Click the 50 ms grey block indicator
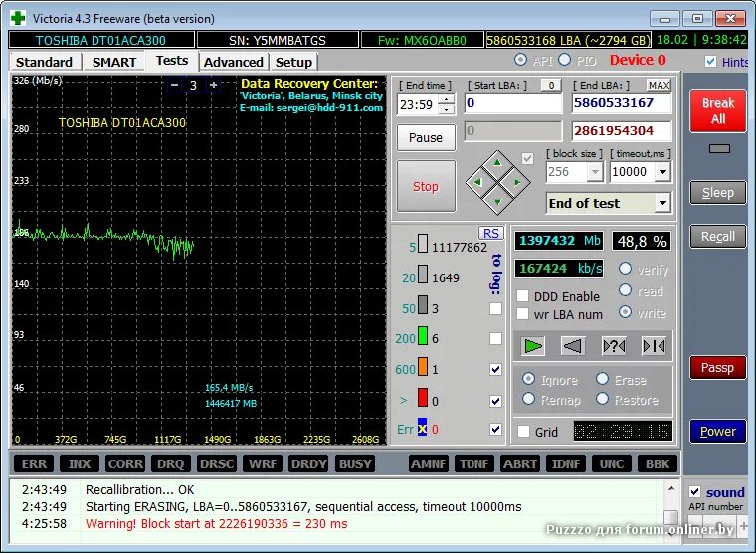This screenshot has width=756, height=553. pos(423,305)
